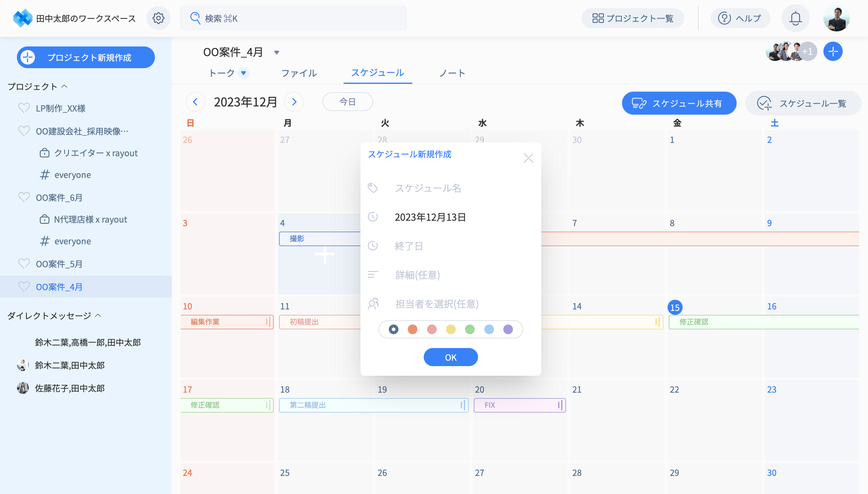Collapse the プロジェクト section chevron
The width and height of the screenshot is (868, 494).
pyautogui.click(x=64, y=87)
